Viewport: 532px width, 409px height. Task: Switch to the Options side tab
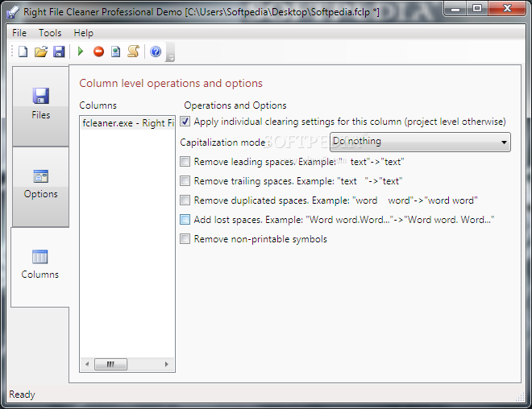(x=41, y=187)
